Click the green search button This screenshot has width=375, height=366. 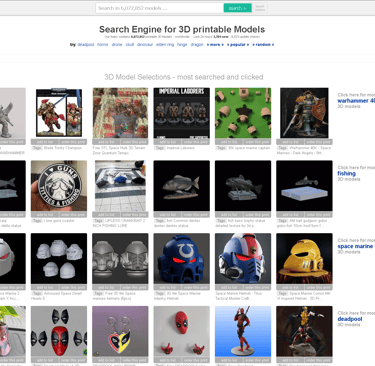[x=237, y=8]
